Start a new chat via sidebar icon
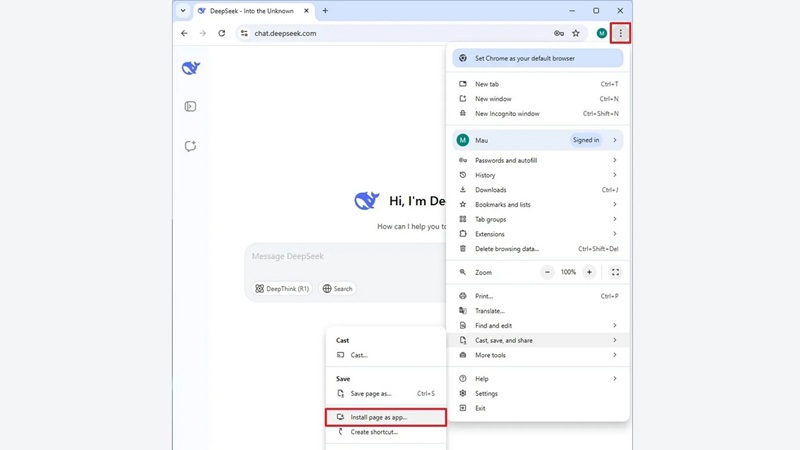The image size is (800, 450). [x=190, y=146]
